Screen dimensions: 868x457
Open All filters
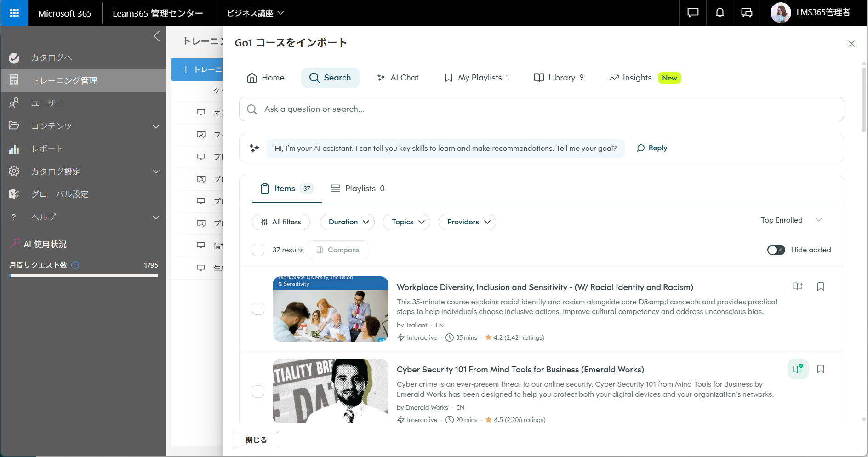point(281,222)
